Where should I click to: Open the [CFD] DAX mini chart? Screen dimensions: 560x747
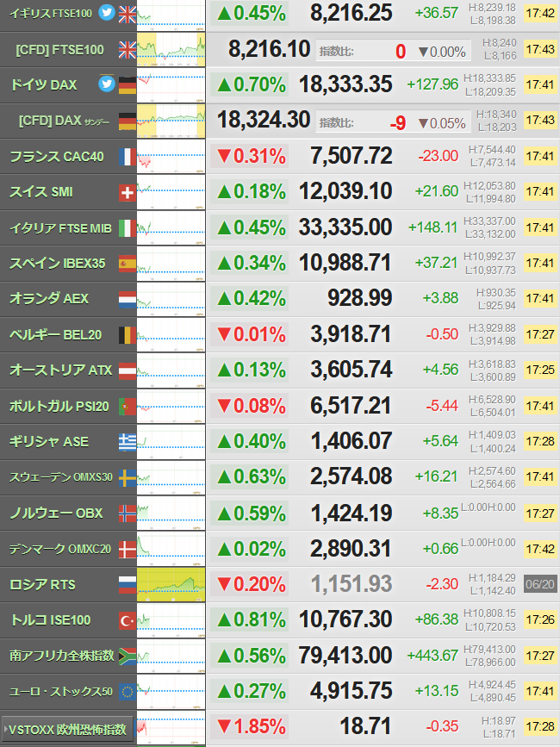tap(171, 121)
